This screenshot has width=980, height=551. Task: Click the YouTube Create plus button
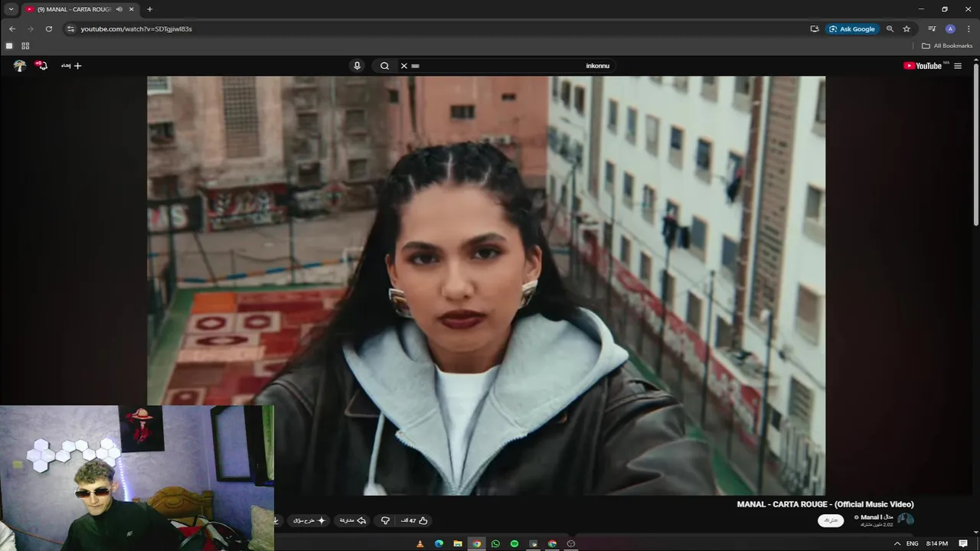[x=72, y=66]
